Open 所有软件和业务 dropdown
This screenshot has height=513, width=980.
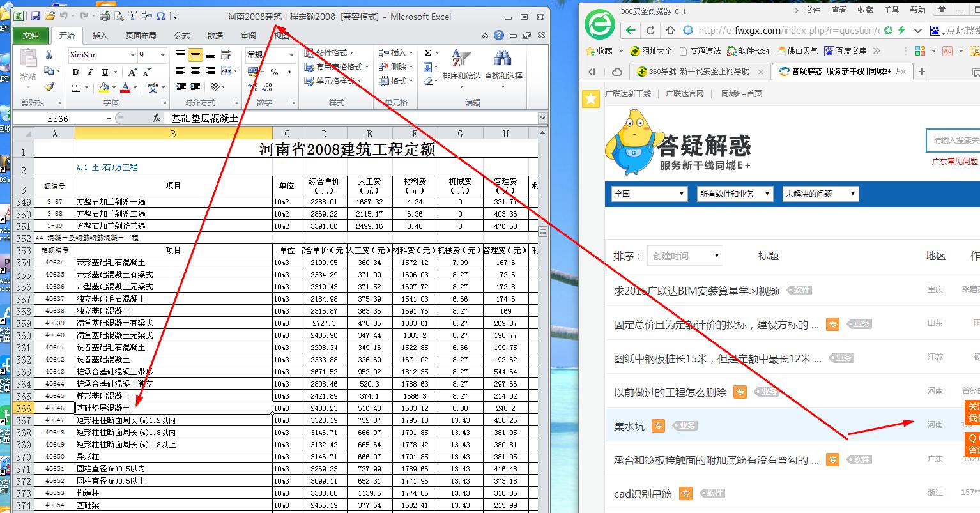pyautogui.click(x=735, y=194)
